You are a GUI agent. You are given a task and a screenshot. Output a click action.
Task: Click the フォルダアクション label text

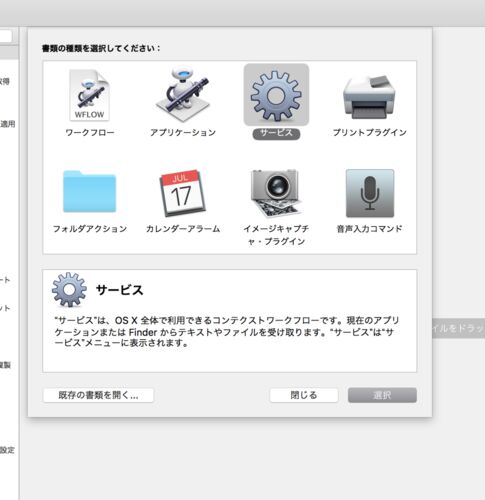[x=90, y=229]
